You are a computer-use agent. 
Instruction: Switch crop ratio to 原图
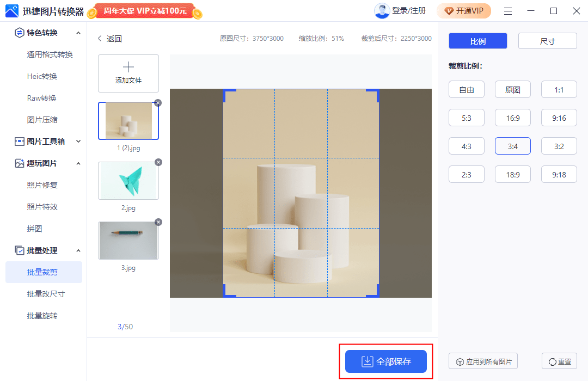pyautogui.click(x=512, y=89)
